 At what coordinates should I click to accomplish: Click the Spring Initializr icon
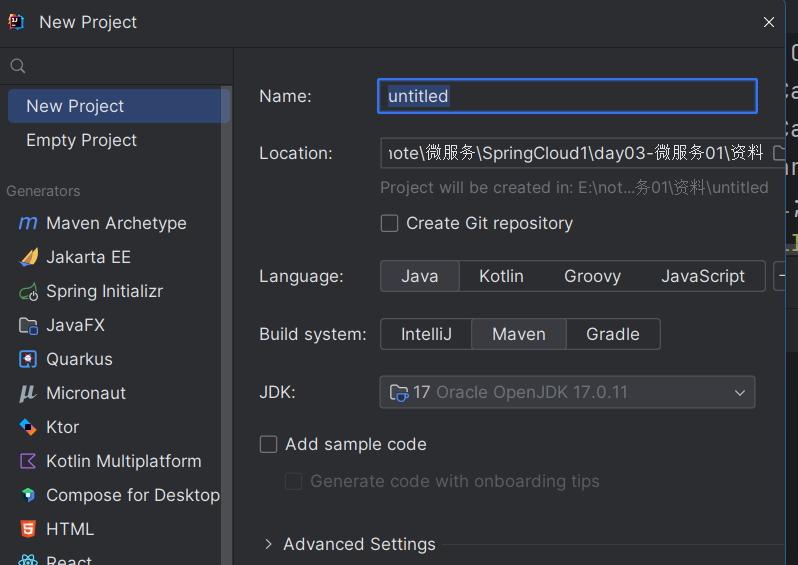coord(28,292)
